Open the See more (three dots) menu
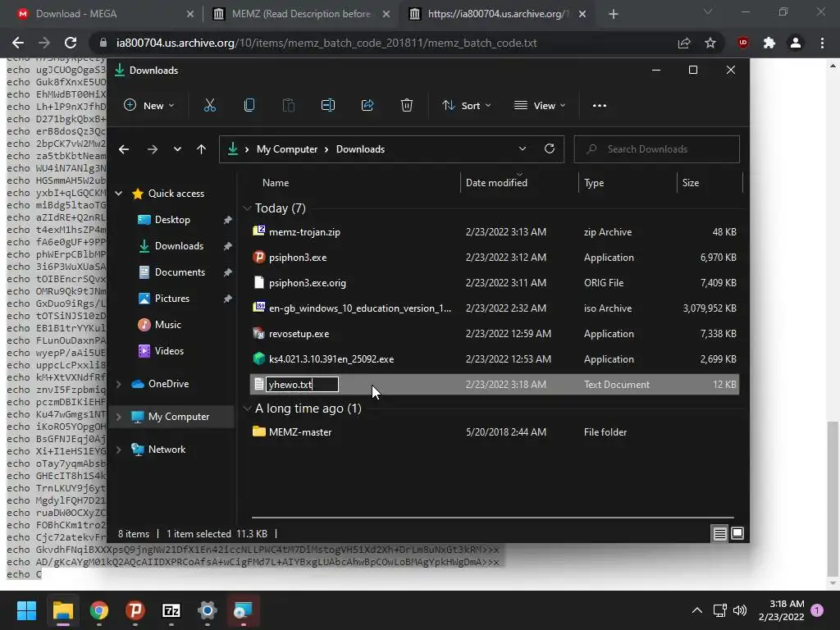 point(600,106)
